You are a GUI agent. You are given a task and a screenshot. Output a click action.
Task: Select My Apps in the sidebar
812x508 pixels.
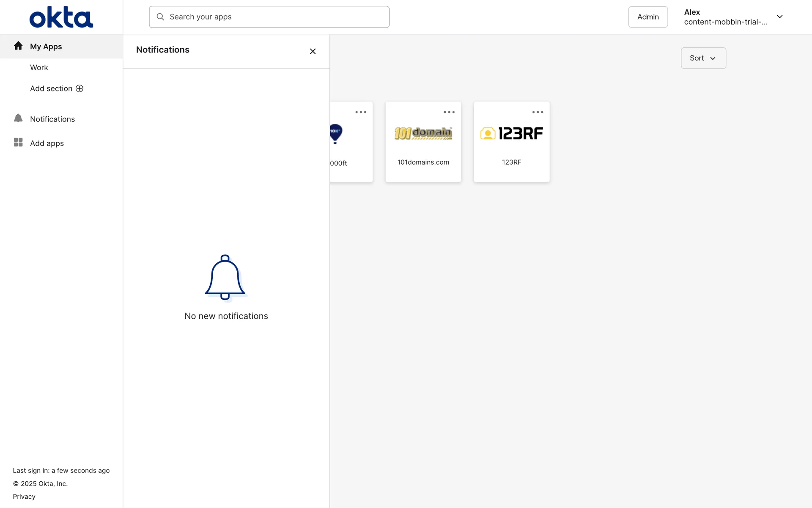click(46, 47)
